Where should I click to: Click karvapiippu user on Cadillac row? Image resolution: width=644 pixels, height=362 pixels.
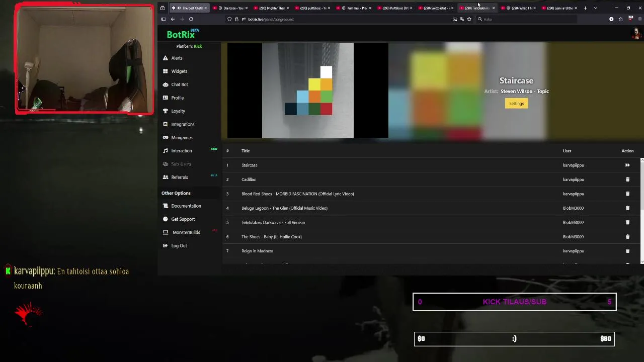[x=573, y=179]
